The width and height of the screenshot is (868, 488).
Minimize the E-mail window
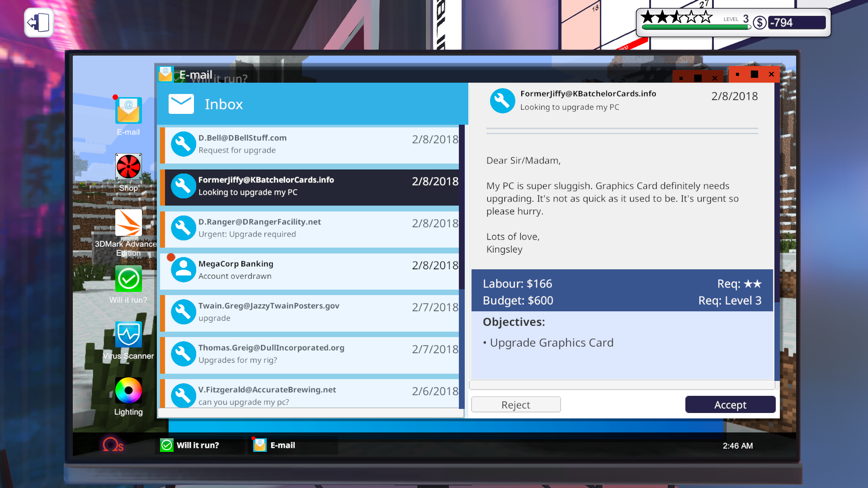tap(737, 74)
